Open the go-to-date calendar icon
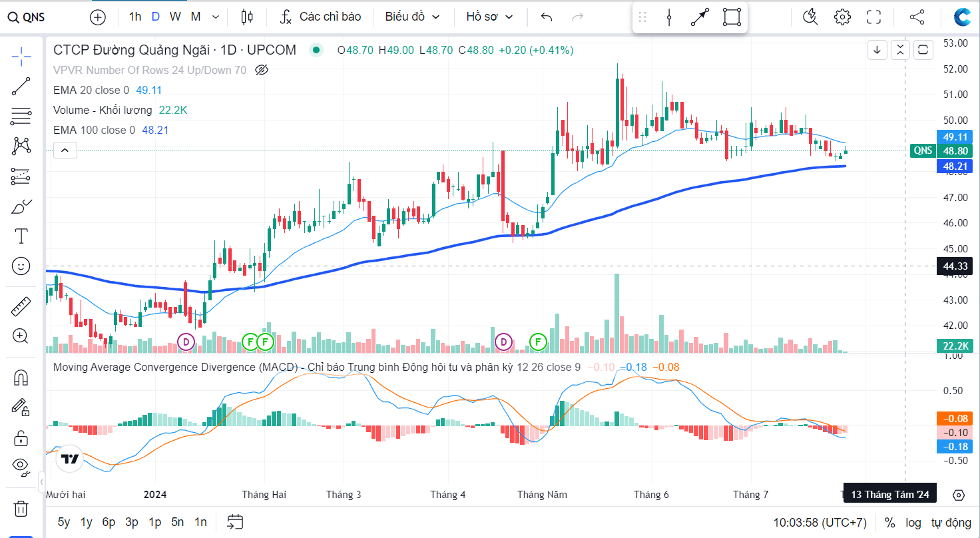Screen dimensions: 980x538 234,522
